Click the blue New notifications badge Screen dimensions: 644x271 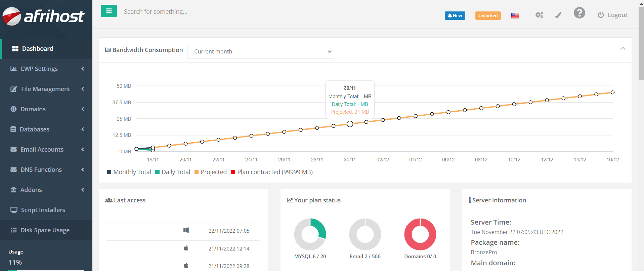coord(455,15)
